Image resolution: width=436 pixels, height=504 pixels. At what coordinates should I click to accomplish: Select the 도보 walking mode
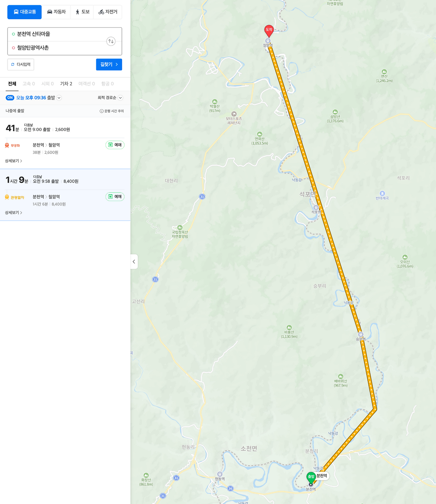click(x=82, y=12)
